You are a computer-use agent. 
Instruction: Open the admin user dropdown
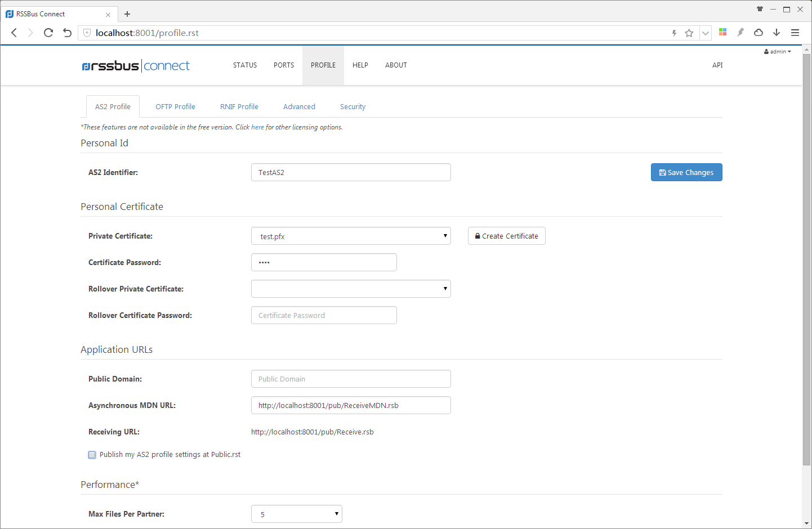click(778, 51)
